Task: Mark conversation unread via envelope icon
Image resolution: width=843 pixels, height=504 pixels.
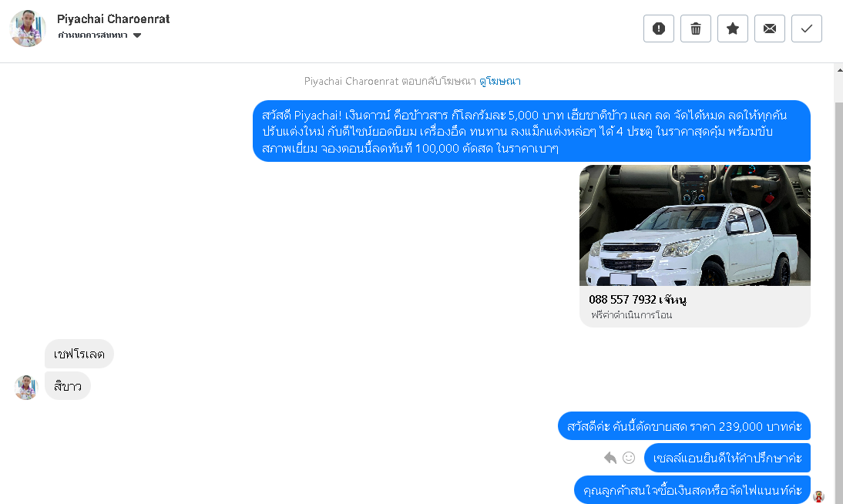Action: (770, 29)
